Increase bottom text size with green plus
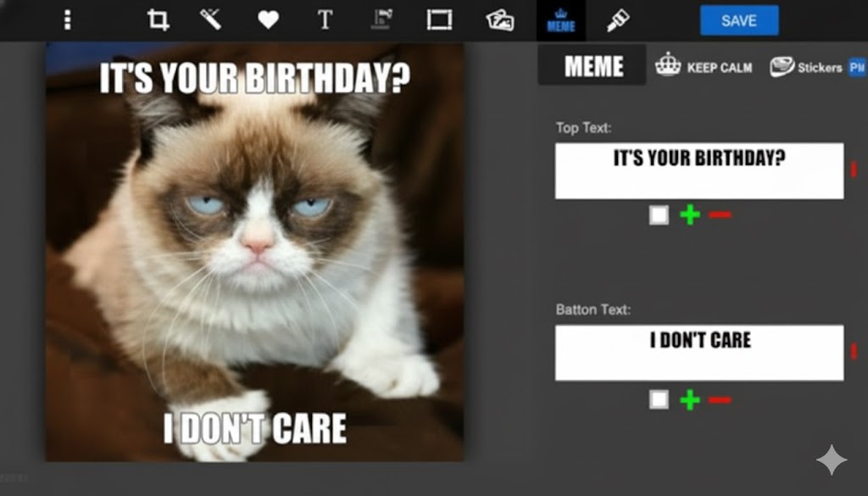The height and width of the screenshot is (496, 868). [690, 399]
